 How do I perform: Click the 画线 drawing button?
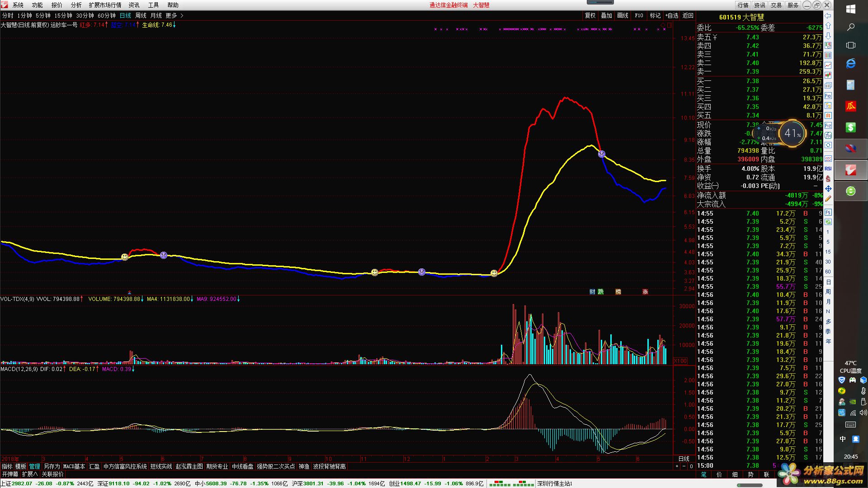click(x=623, y=15)
